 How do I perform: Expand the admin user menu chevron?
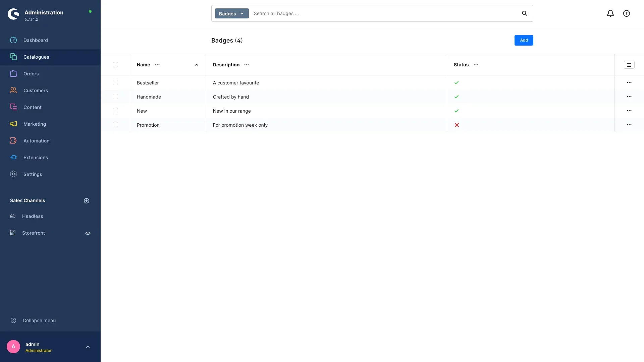tap(88, 347)
